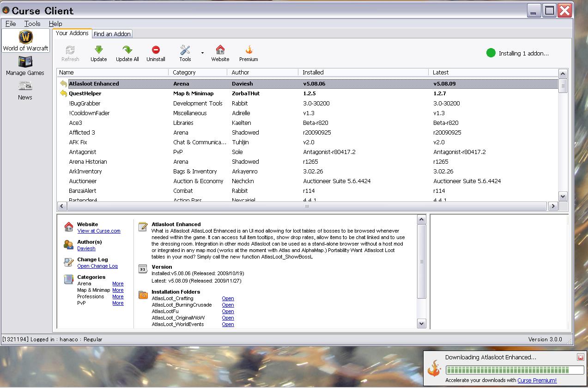Open the AtlasLoot_WorldEvents folder link
The width and height of the screenshot is (588, 388).
[228, 324]
